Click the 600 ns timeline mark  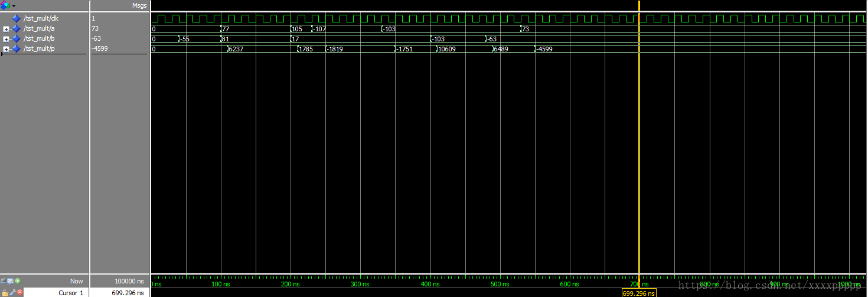pyautogui.click(x=569, y=285)
